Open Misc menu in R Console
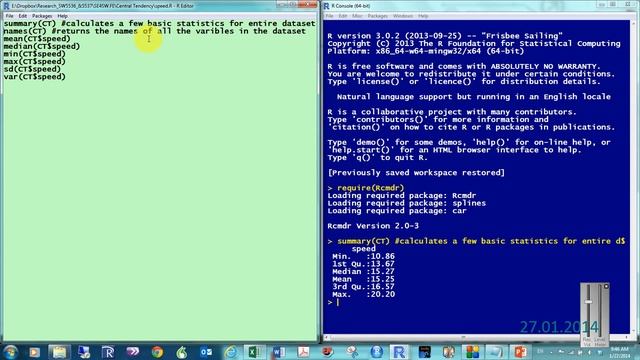 [x=357, y=16]
